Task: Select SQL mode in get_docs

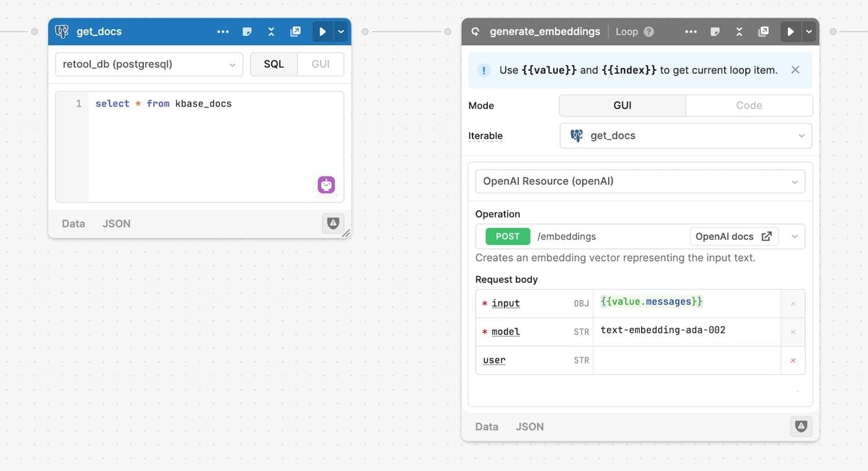Action: click(273, 64)
